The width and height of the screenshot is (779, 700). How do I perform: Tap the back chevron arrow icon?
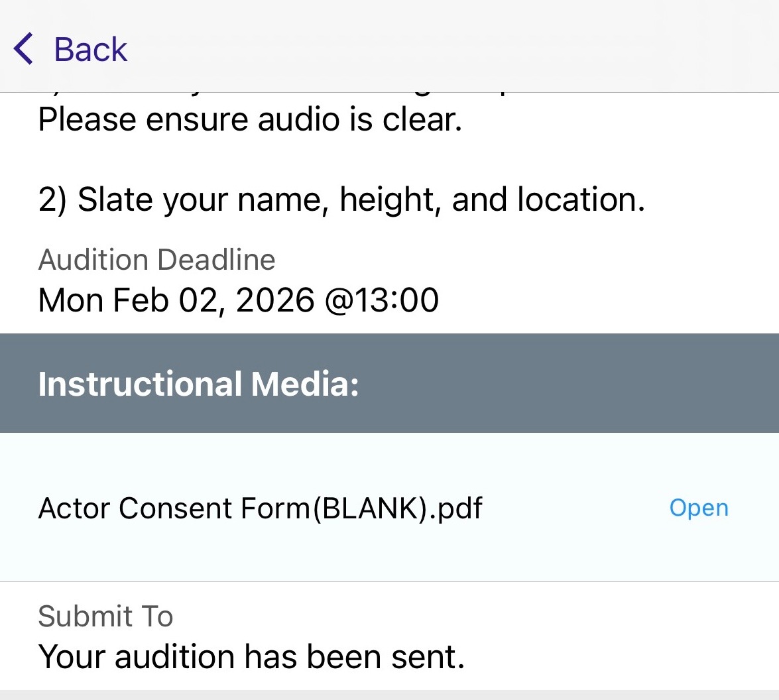24,50
